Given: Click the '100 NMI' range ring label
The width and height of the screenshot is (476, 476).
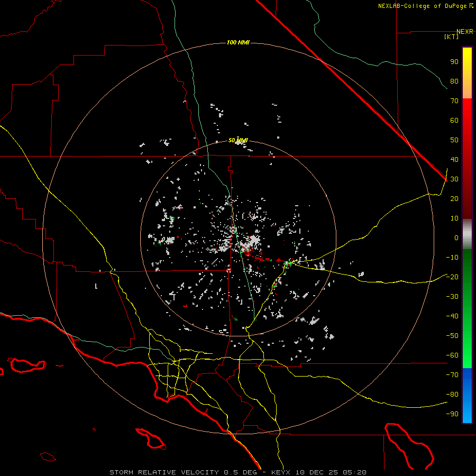Looking at the screenshot, I should click(238, 42).
